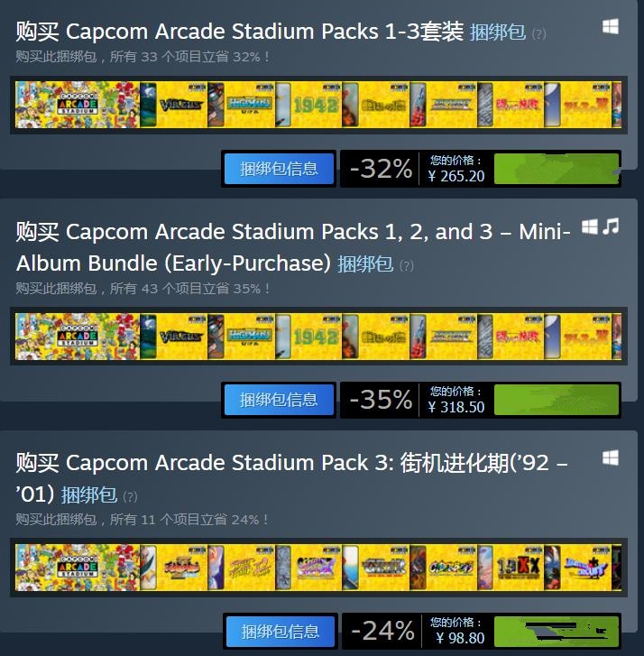Open 捆绑包信息 for the -32% bundle
The height and width of the screenshot is (656, 644).
pyautogui.click(x=279, y=169)
